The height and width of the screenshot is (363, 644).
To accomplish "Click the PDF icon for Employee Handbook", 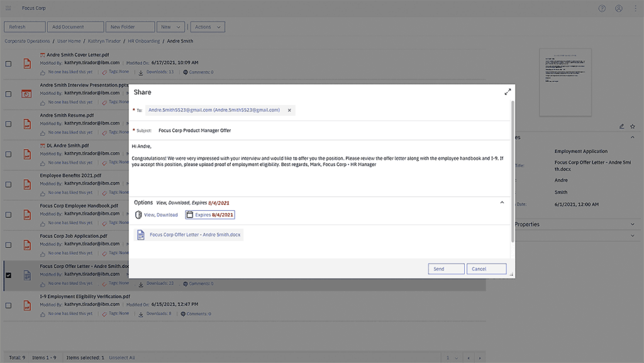I will tap(27, 215).
